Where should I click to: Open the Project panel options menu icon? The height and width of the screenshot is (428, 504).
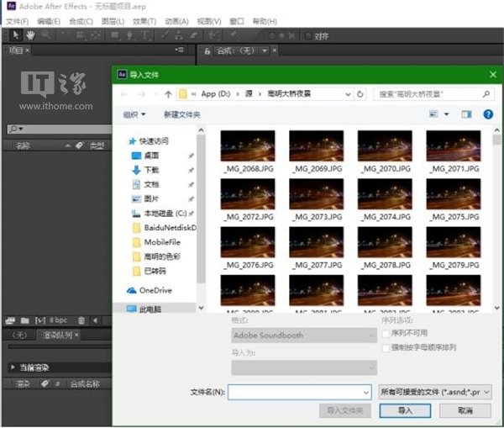point(180,50)
